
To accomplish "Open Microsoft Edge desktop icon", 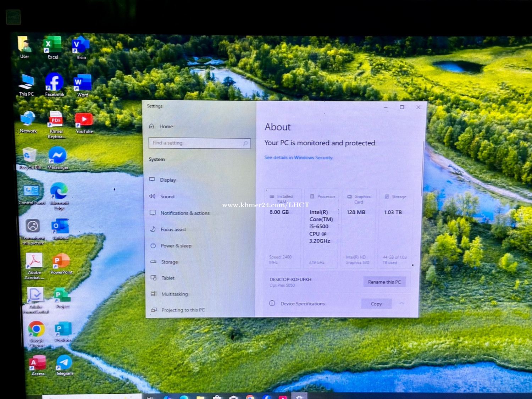I will point(59,192).
